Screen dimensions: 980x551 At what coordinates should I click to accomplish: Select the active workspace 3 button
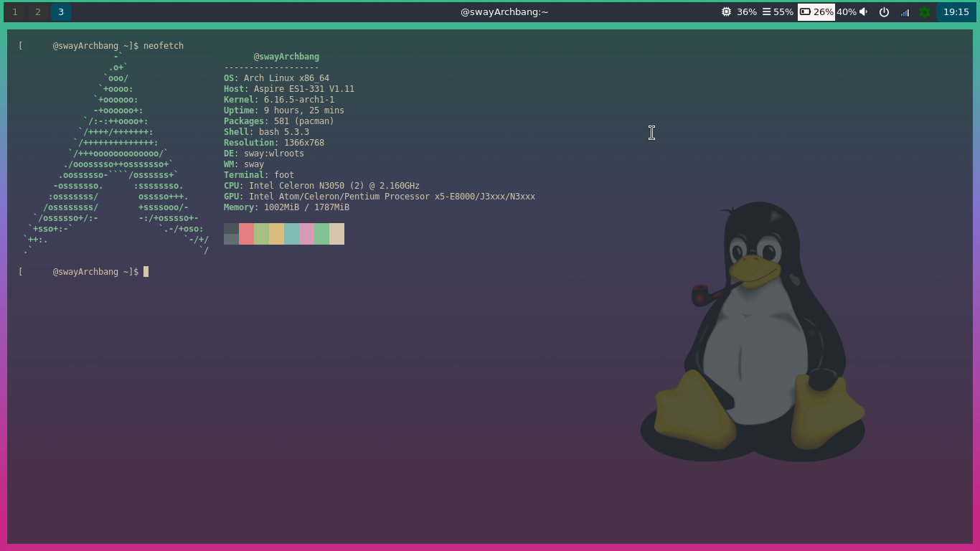point(61,12)
